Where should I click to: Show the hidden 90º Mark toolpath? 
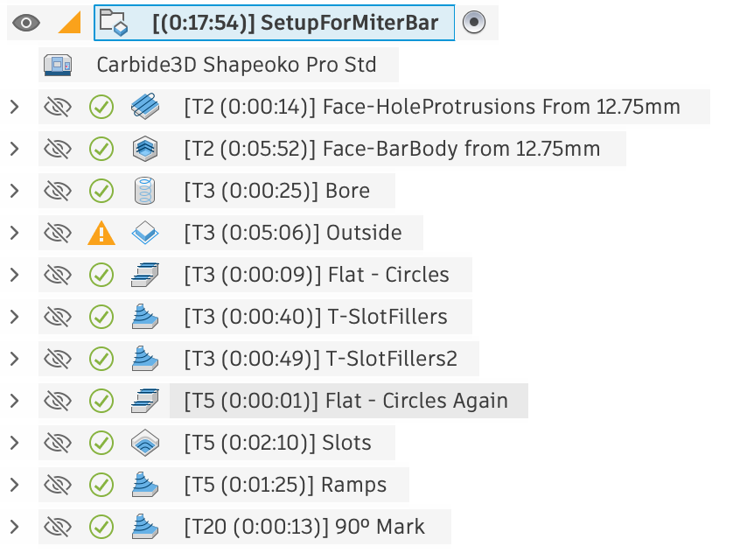pos(58,527)
